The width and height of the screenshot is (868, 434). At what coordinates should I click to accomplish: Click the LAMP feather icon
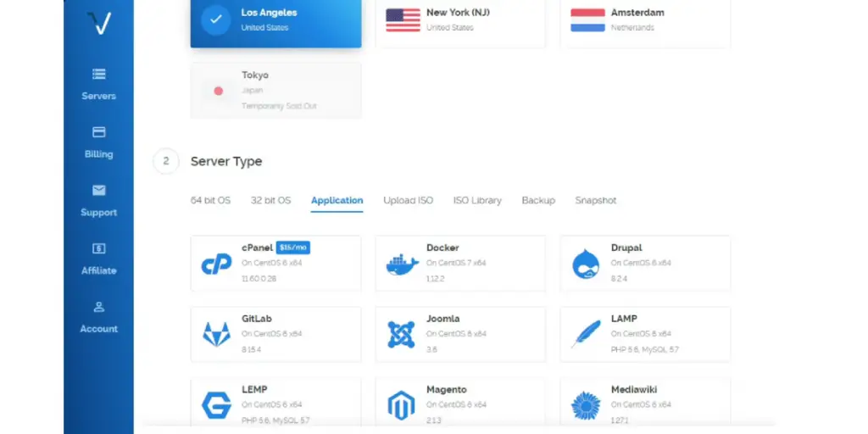pyautogui.click(x=586, y=334)
